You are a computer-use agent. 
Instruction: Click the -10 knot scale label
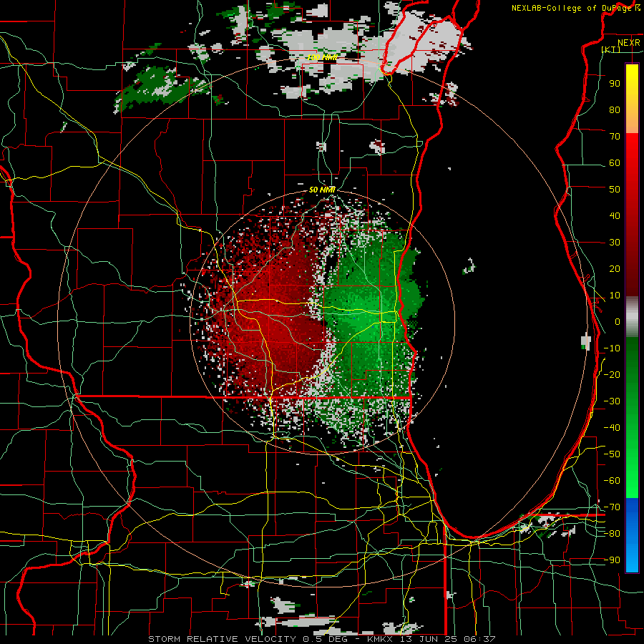(x=612, y=348)
